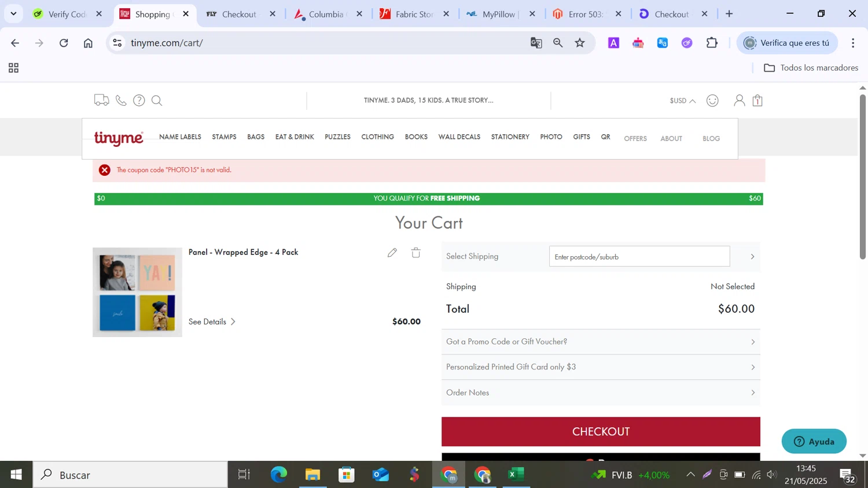Click the green free shipping progress bar
This screenshot has height=488, width=868.
point(428,198)
